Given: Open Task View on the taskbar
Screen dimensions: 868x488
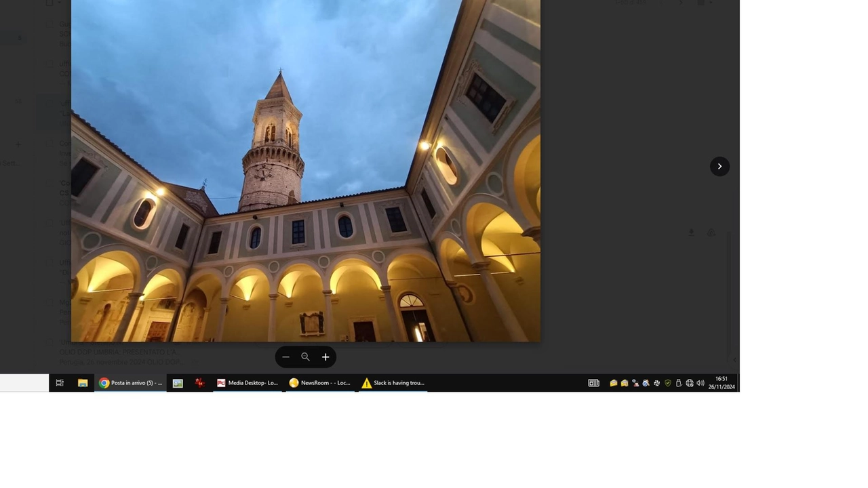Looking at the screenshot, I should (60, 383).
